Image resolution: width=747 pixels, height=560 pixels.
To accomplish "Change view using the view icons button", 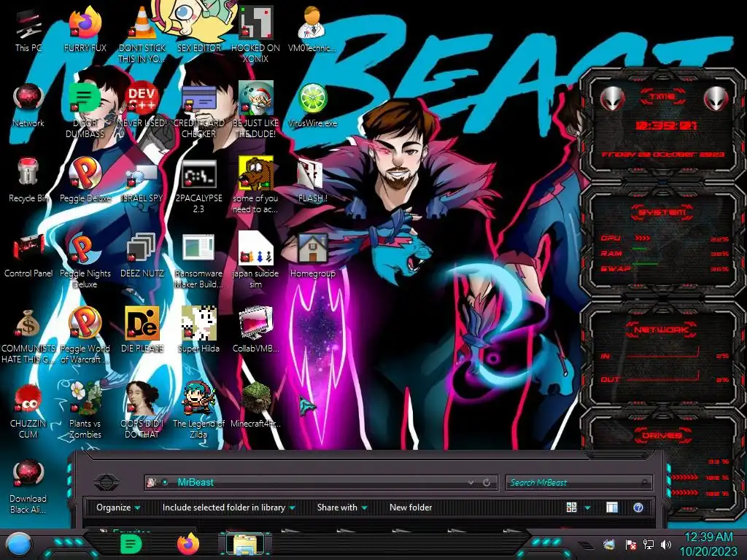I will 572,507.
